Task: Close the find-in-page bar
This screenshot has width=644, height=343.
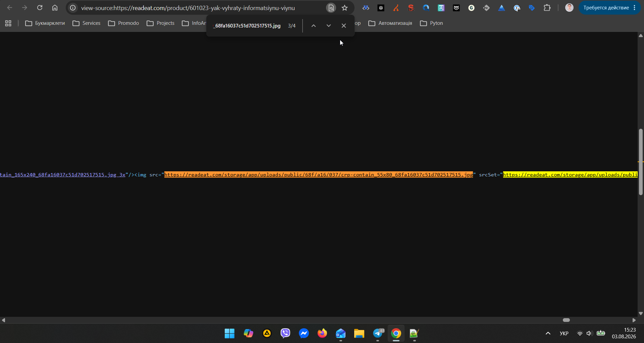Action: pyautogui.click(x=344, y=26)
